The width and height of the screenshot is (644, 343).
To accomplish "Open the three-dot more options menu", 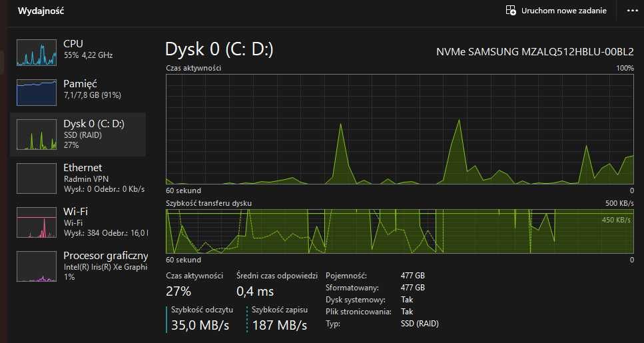I will pos(633,11).
